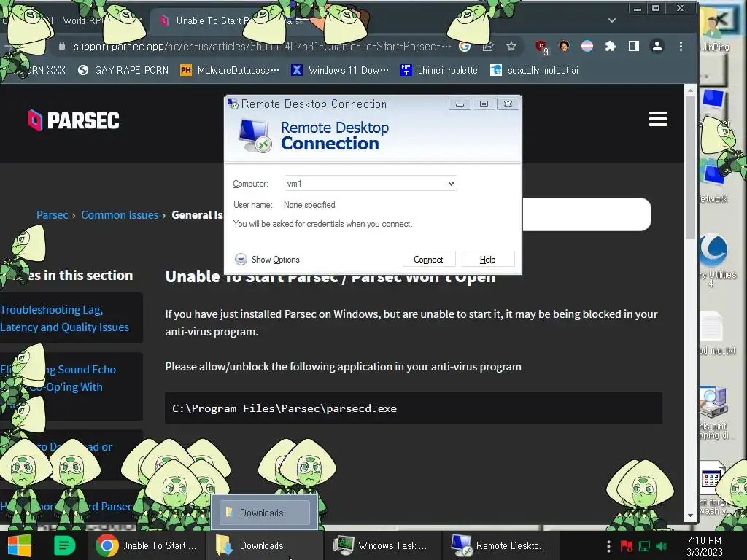
Task: Click the scrollbar down arrow
Action: click(x=690, y=516)
